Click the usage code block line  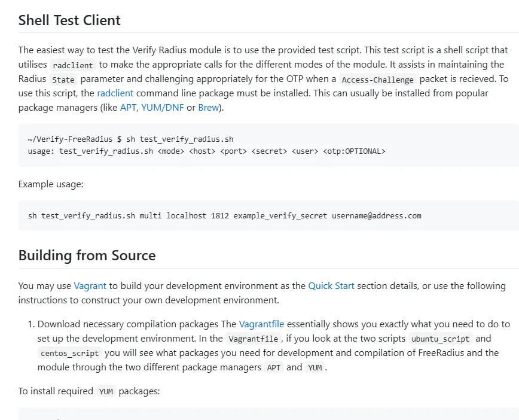pos(206,151)
